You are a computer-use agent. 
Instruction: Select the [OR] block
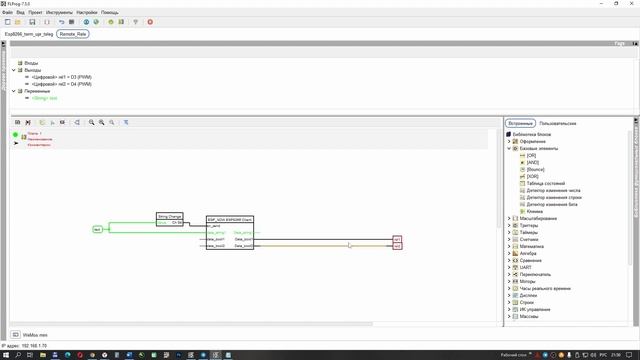coord(531,156)
